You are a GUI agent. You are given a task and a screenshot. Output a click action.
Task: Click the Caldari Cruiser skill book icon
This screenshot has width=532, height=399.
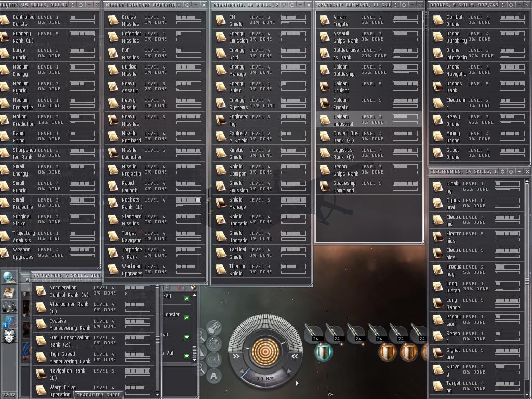pos(324,87)
